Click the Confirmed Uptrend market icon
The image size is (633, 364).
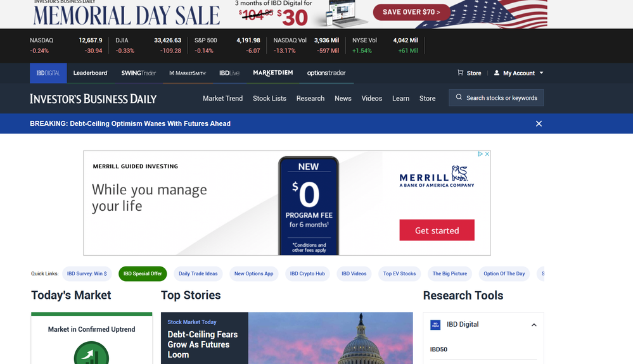click(91, 353)
